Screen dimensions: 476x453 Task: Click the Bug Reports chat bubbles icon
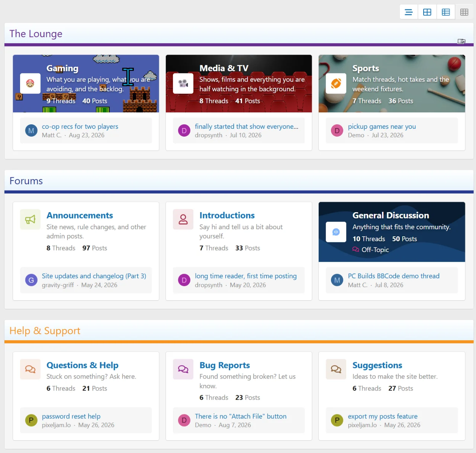pyautogui.click(x=183, y=369)
